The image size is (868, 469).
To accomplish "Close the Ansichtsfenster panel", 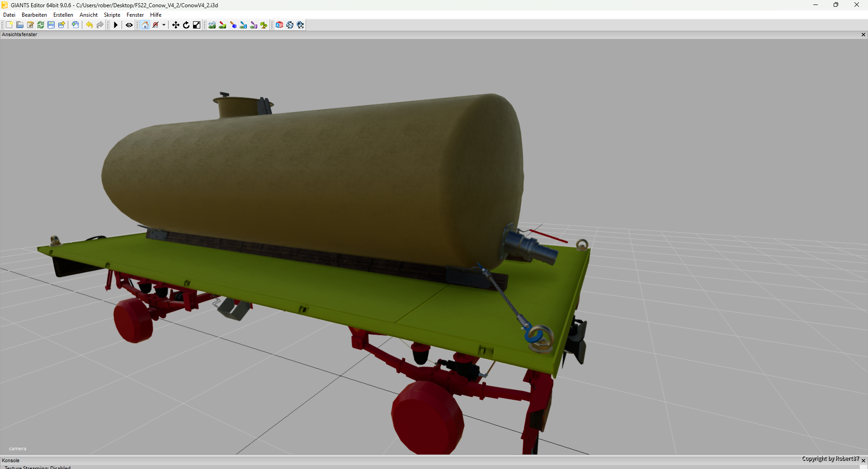I will coord(863,35).
